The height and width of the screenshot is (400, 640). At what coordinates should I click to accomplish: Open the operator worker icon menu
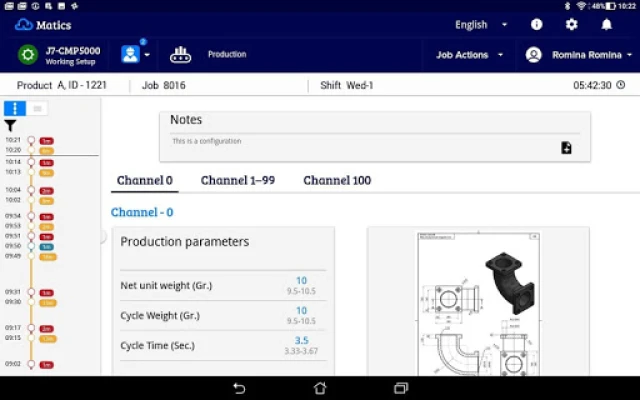pos(131,55)
